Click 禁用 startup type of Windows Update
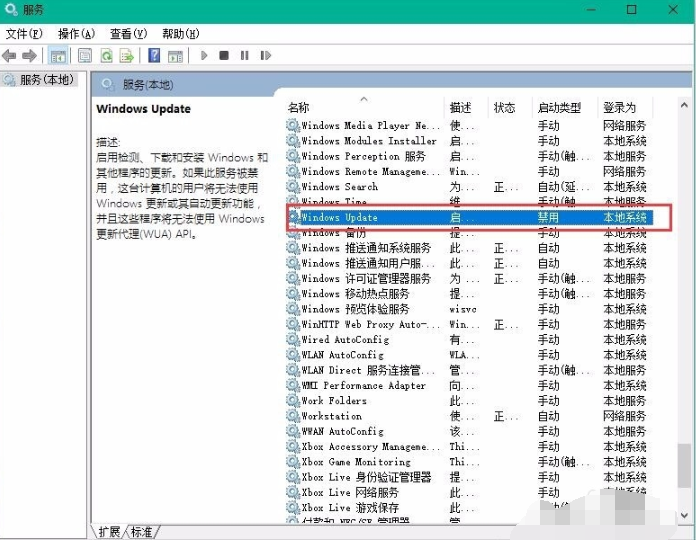The image size is (696, 540). (548, 217)
